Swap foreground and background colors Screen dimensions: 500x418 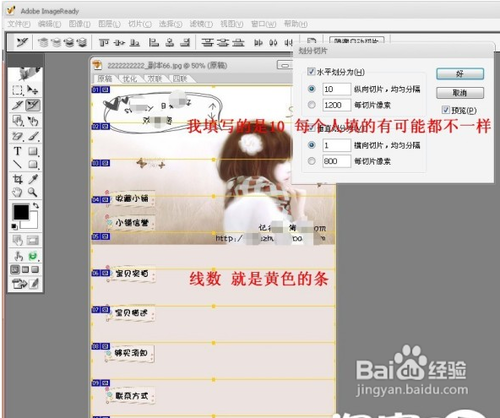click(35, 206)
